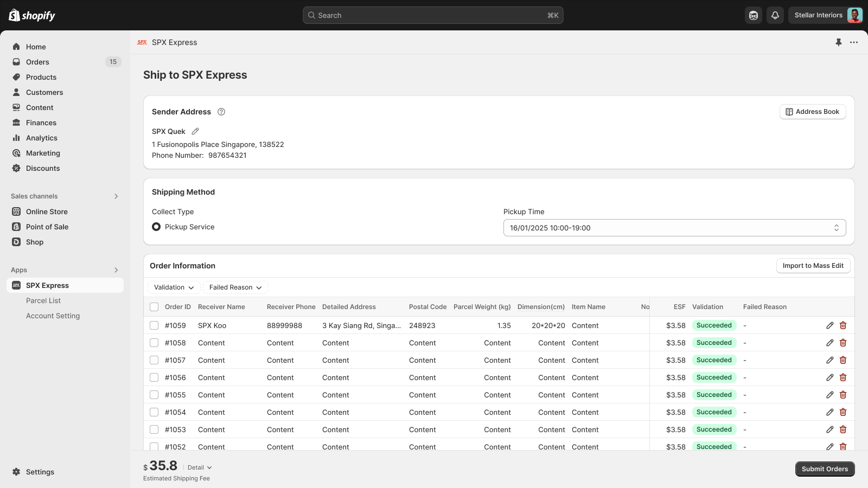
Task: Open Account Setting in the sidebar
Action: [x=53, y=315]
